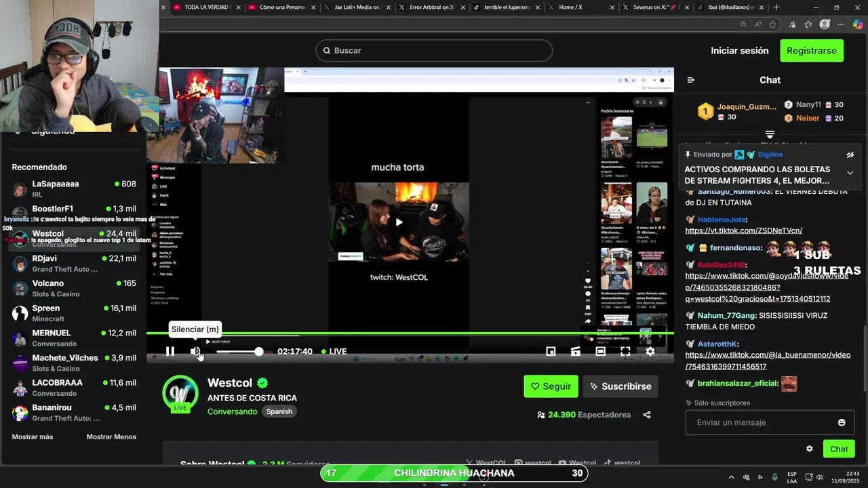Open AstarotthK's TikTok link in chat
Viewport: 868px width, 488px height.
pos(768,361)
